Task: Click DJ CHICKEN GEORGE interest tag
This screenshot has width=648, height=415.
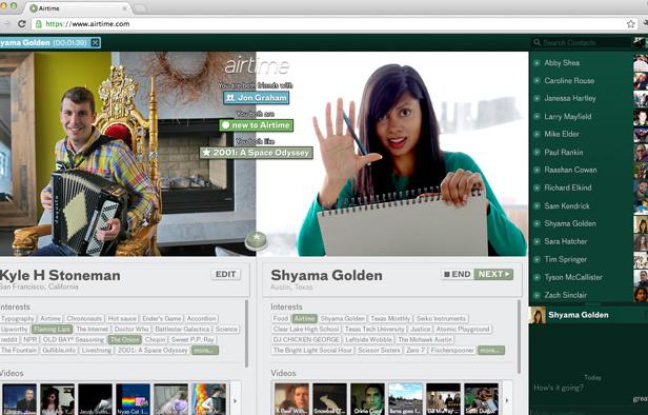Action: pos(307,340)
